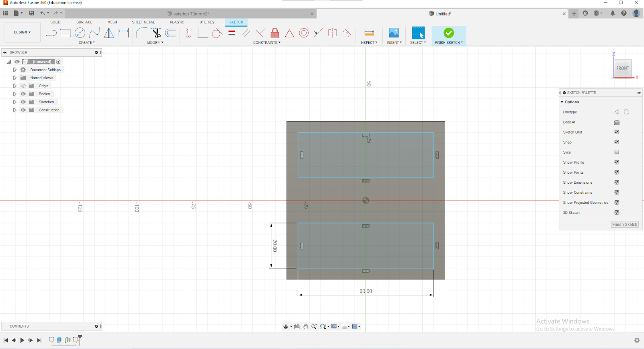This screenshot has height=349, width=644.
Task: Open the data panel grid icon
Action: point(5,13)
